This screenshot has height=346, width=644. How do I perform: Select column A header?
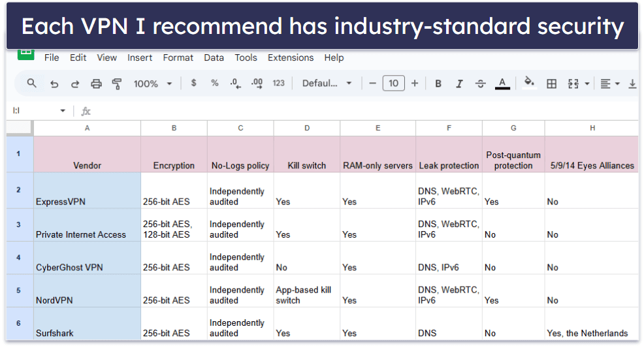click(87, 128)
